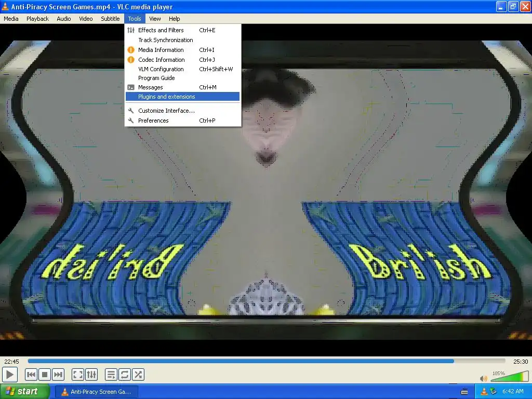Close the open Tools menu
Image resolution: width=532 pixels, height=399 pixels.
point(135,19)
